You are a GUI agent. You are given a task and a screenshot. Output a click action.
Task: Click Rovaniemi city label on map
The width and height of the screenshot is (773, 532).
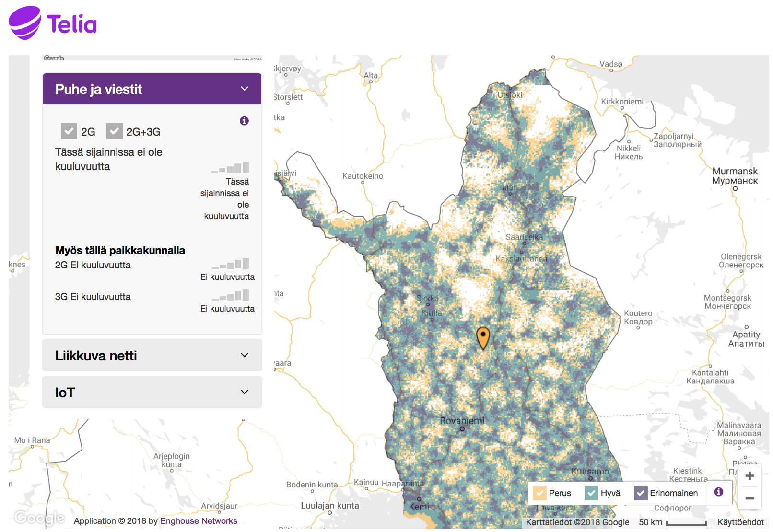[x=462, y=421]
